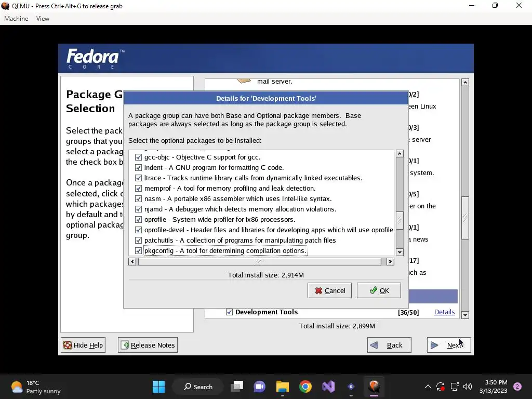Open Visual Studio from the taskbar
Image resolution: width=532 pixels, height=399 pixels.
(x=328, y=387)
